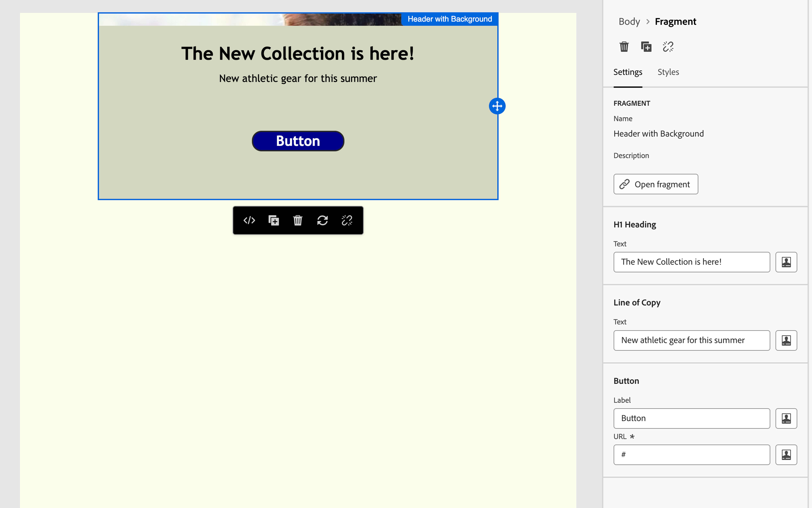Add personalization to Button Label field

click(x=786, y=418)
